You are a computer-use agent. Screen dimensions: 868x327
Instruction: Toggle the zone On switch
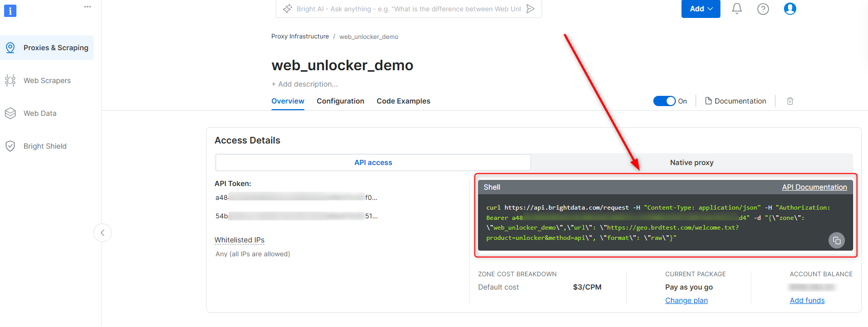tap(665, 101)
